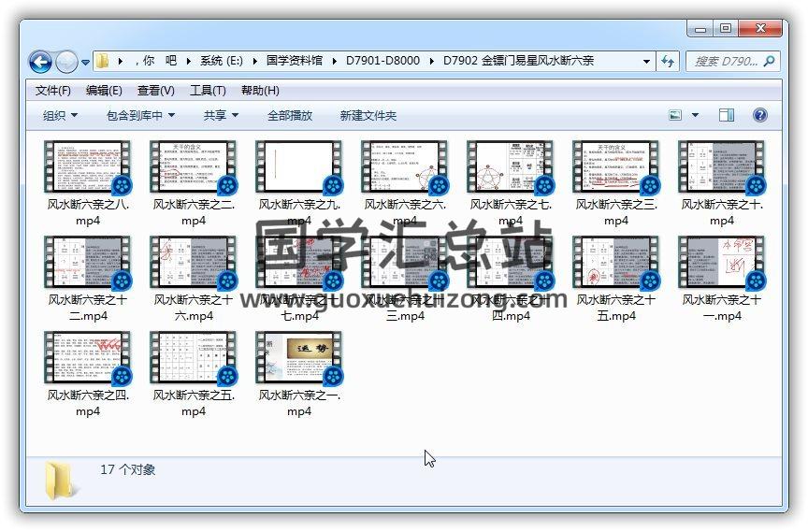The width and height of the screenshot is (808, 532).
Task: Select breadcrumb D7901-D8000
Action: coord(382,61)
